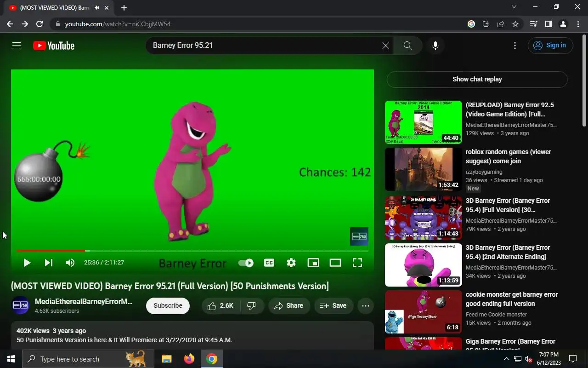This screenshot has height=368, width=588.
Task: Open taskbar clock showing 7:07 PM
Action: click(x=548, y=359)
